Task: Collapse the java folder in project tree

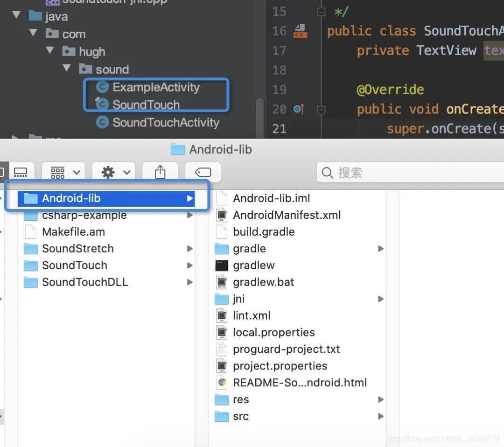Action: tap(17, 16)
